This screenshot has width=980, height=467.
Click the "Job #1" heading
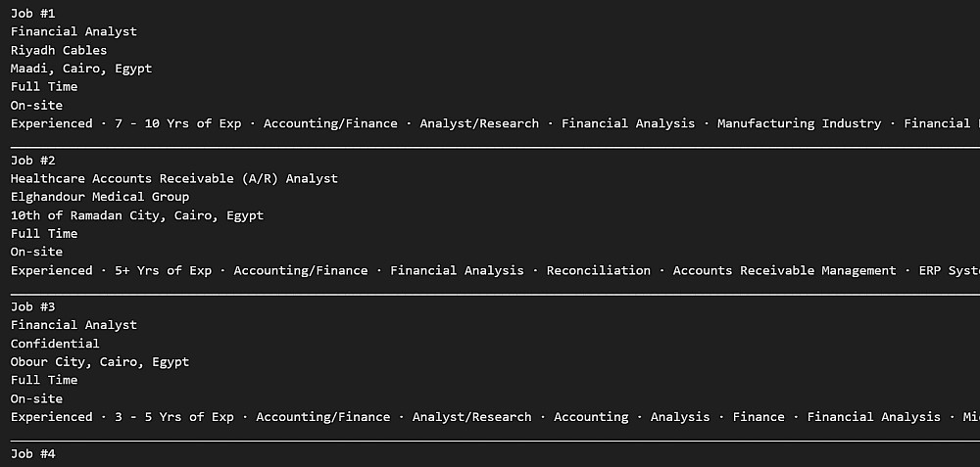pyautogui.click(x=33, y=13)
